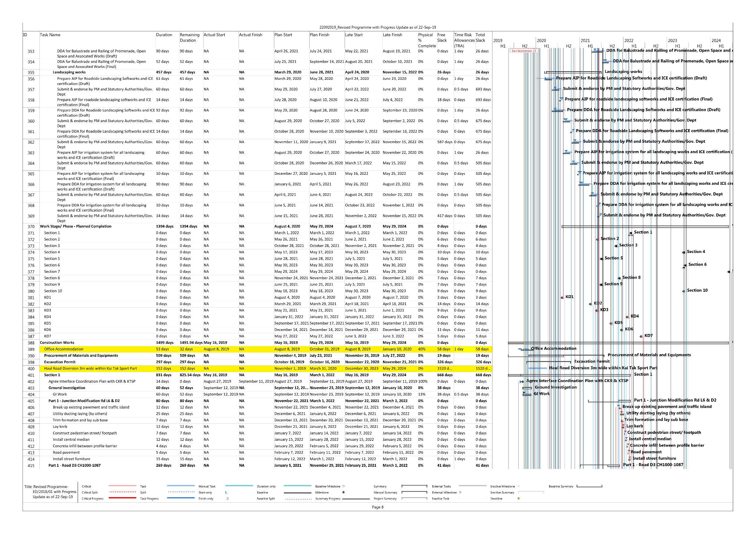The image size is (756, 534).
Task: Click the Critical legend bar sample
Action: pyautogui.click(x=122, y=486)
